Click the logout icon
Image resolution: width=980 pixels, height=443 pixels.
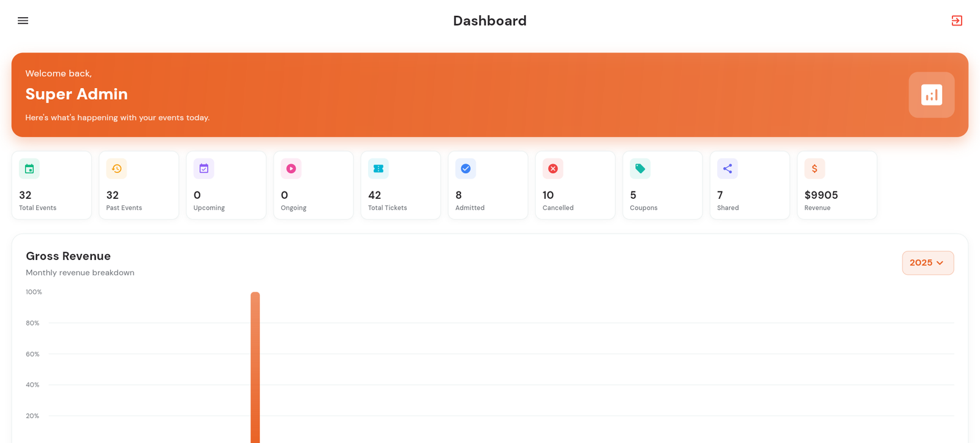click(x=957, y=21)
